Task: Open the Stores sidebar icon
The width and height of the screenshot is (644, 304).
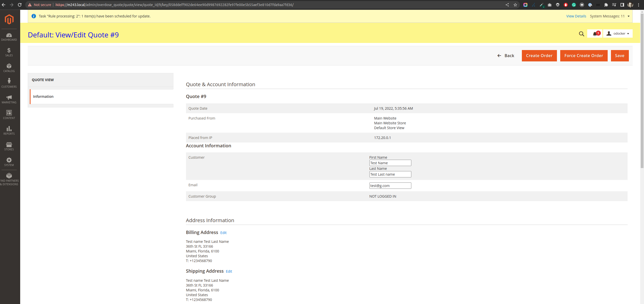Action: pyautogui.click(x=9, y=146)
